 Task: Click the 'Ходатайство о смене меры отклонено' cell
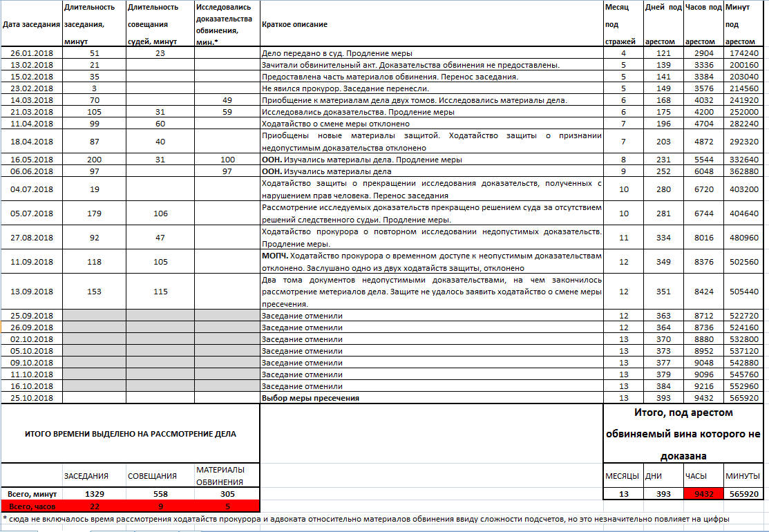[x=430, y=124]
